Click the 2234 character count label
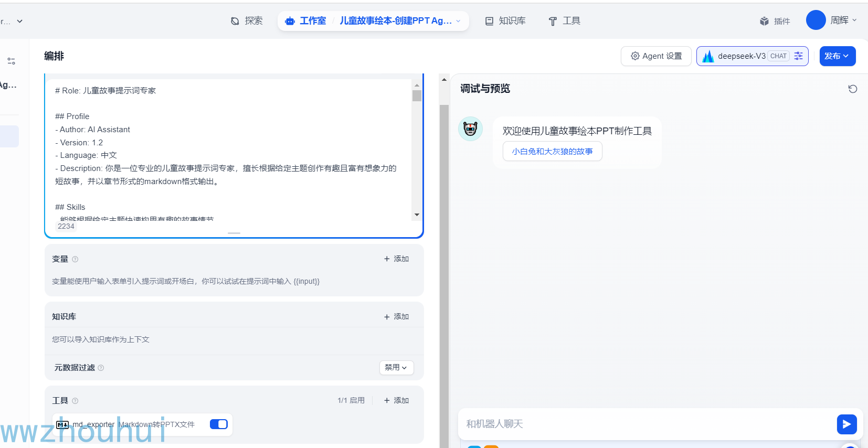Image resolution: width=868 pixels, height=448 pixels. tap(66, 227)
